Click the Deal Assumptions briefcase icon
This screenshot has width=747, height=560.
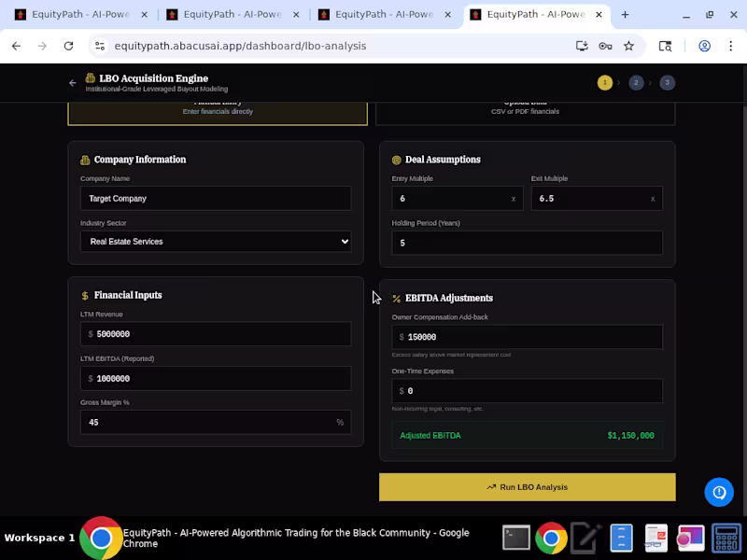point(395,160)
